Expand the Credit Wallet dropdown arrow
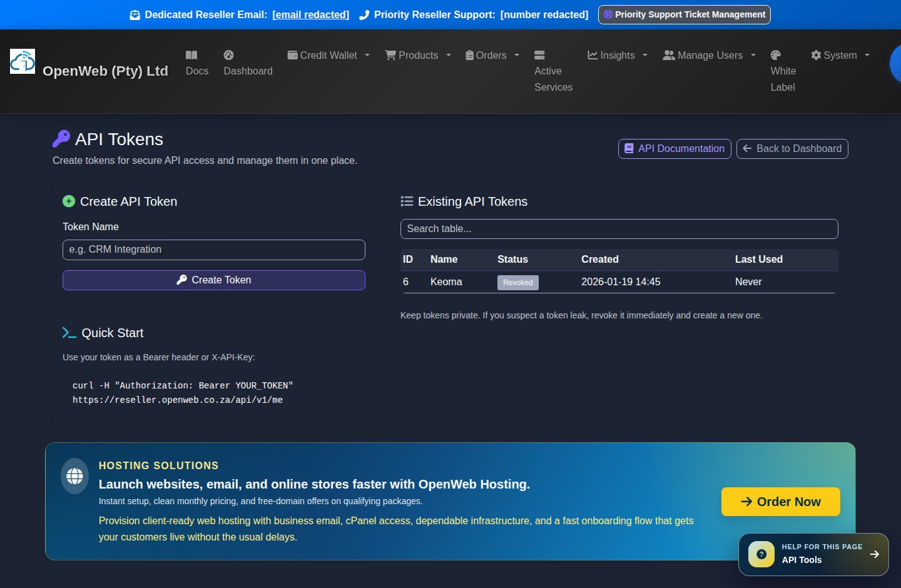Viewport: 901px width, 588px height. click(x=367, y=55)
